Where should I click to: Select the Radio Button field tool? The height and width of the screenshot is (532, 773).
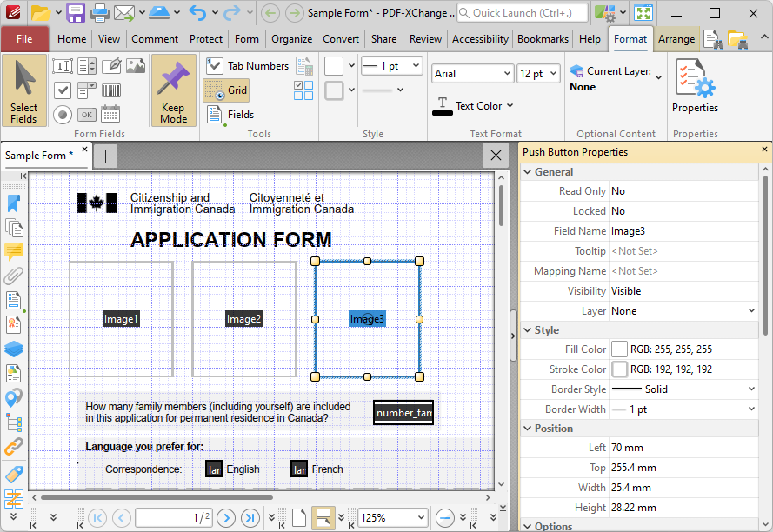[62, 115]
